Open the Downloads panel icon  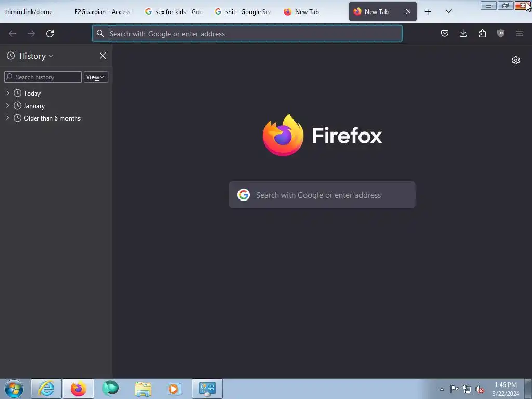pyautogui.click(x=463, y=33)
